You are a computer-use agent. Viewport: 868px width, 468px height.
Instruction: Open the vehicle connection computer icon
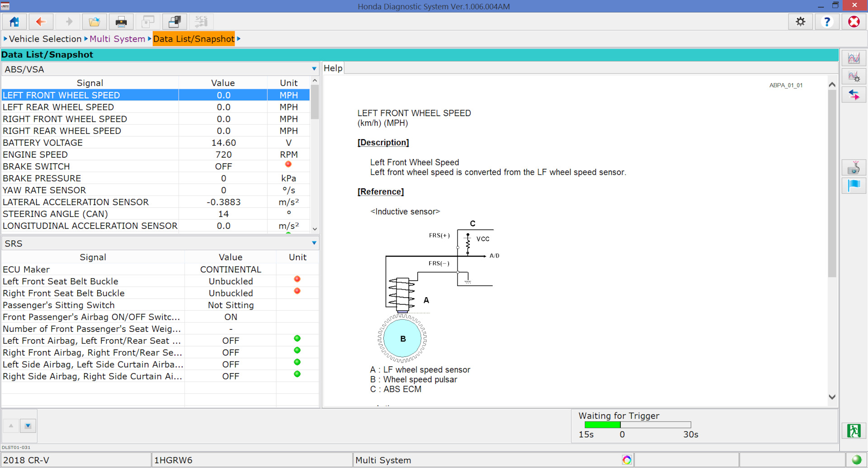pyautogui.click(x=175, y=22)
